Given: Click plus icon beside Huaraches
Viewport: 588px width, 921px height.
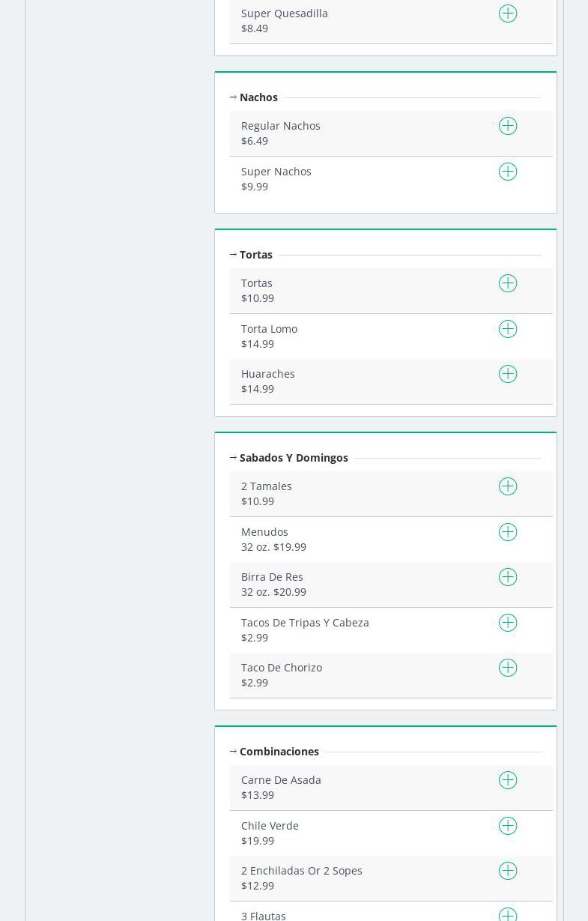Looking at the screenshot, I should [x=508, y=375].
